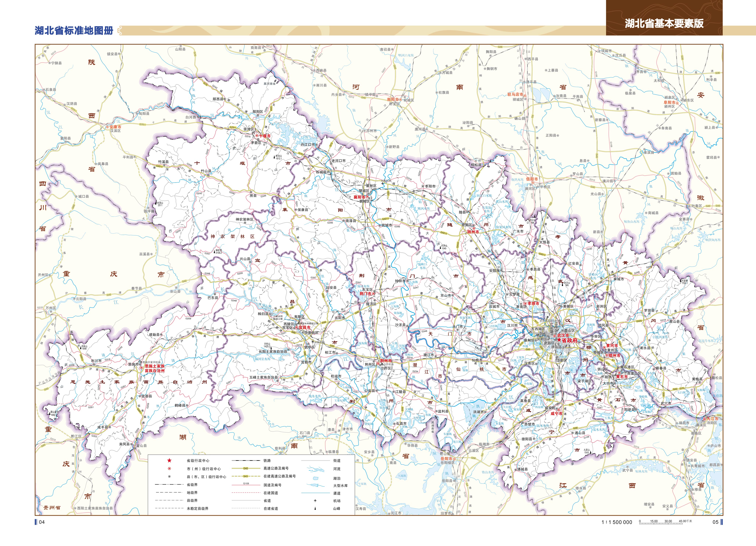Viewport: 756px width, 546px height.
Task: Click the red star legend symbol
Action: pos(169,460)
